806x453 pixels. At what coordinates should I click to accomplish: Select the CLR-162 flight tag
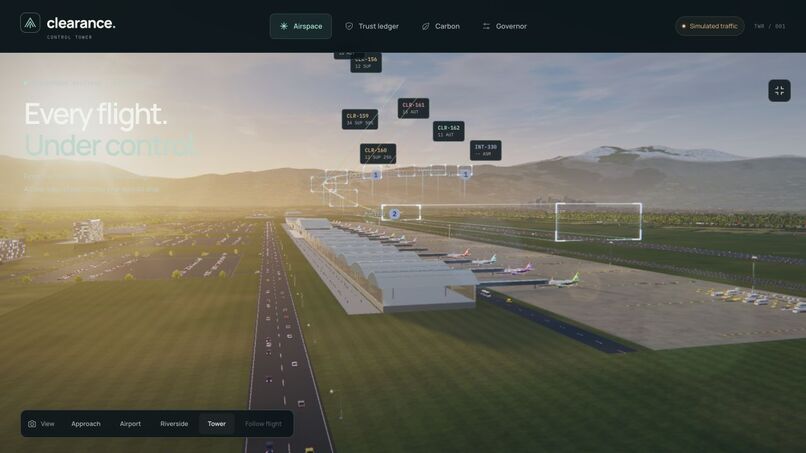[449, 131]
